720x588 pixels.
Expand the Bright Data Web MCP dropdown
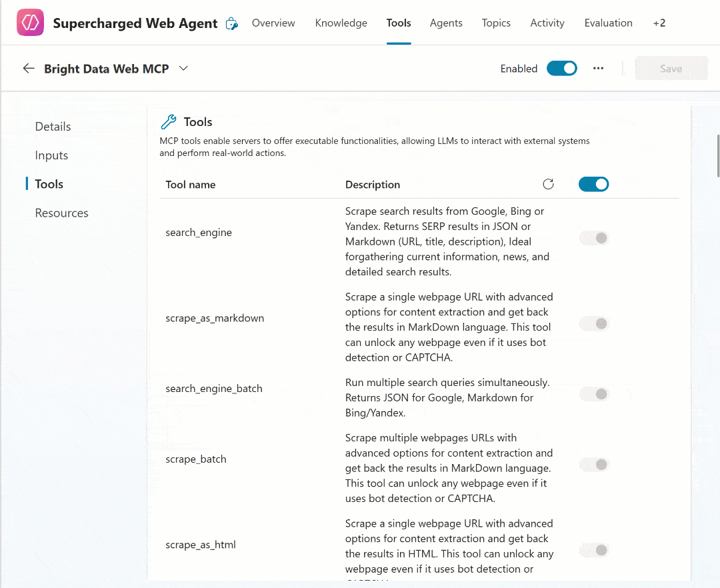(184, 69)
